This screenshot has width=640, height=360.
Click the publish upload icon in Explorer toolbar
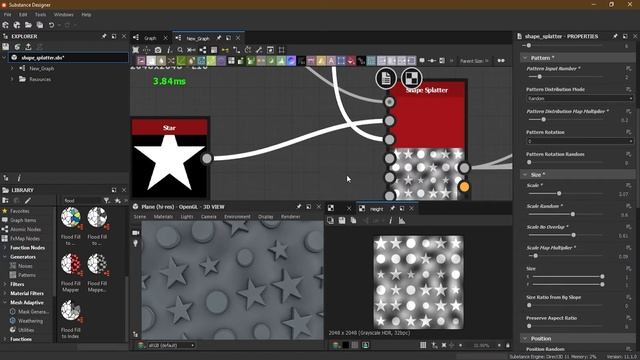tap(28, 47)
